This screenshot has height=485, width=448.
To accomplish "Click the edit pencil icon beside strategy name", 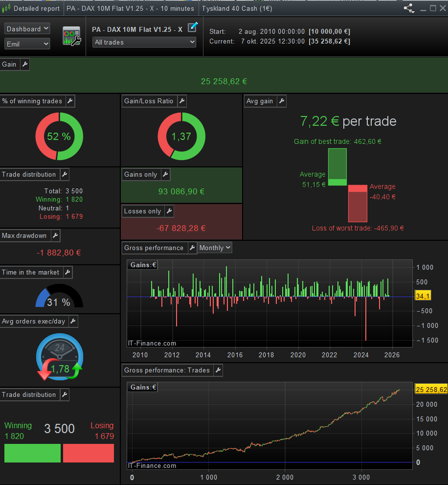I will click(x=193, y=27).
